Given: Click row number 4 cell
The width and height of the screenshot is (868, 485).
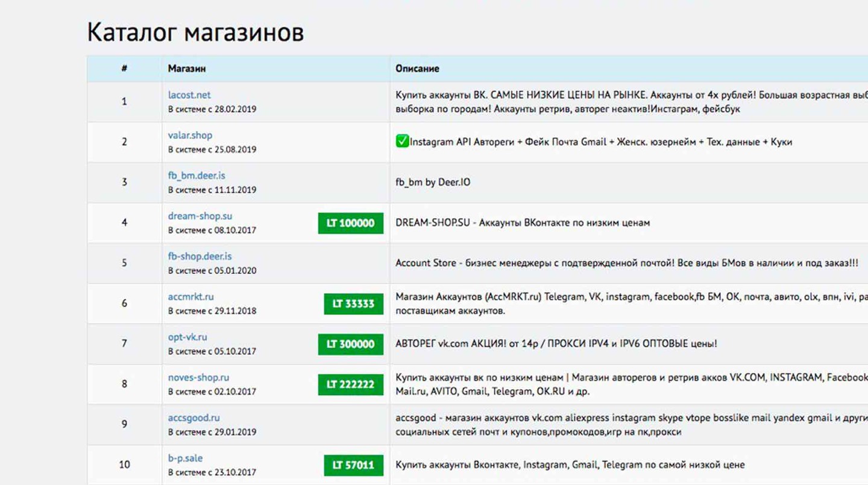Looking at the screenshot, I should point(124,223).
